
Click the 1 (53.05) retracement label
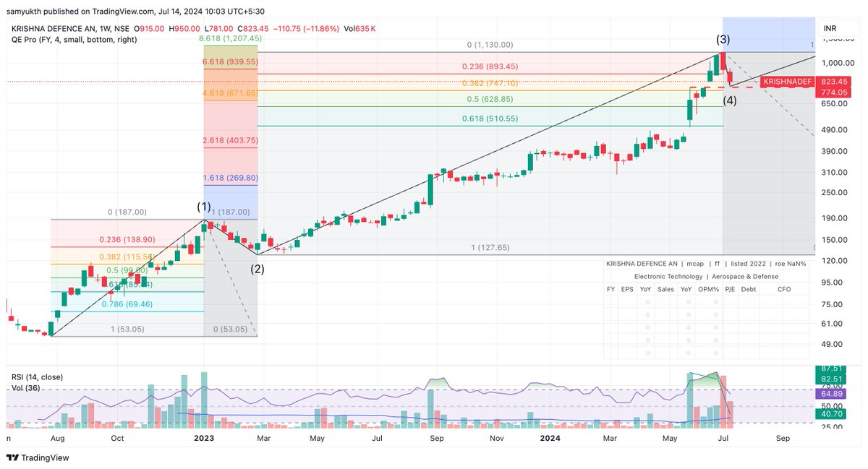(x=127, y=329)
